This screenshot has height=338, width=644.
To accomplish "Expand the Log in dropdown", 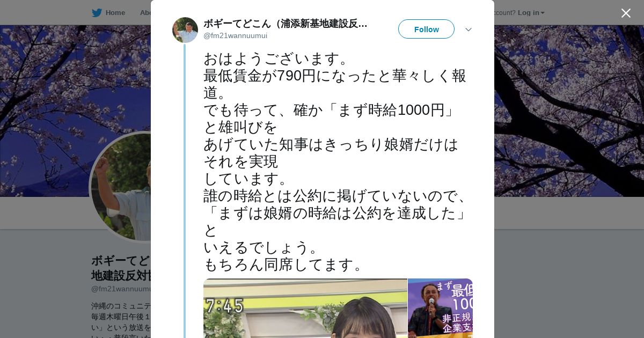I will click(531, 12).
